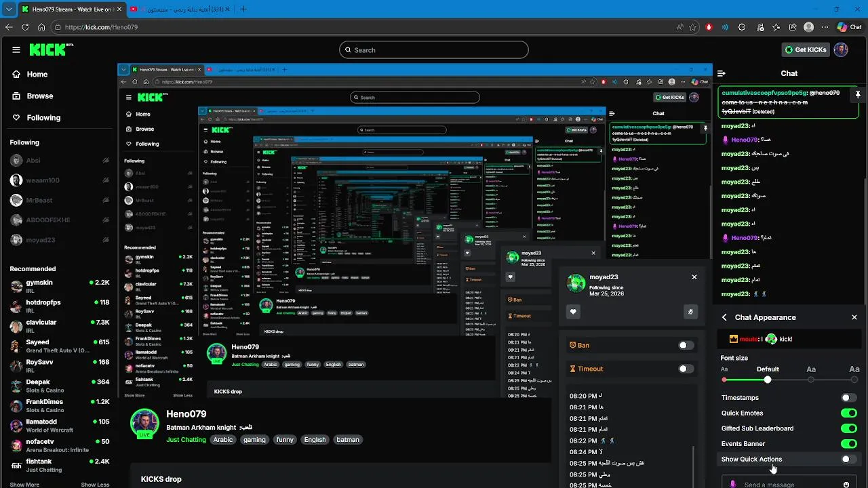This screenshot has height=488, width=868.
Task: Open the music note media control icon
Action: 759,27
